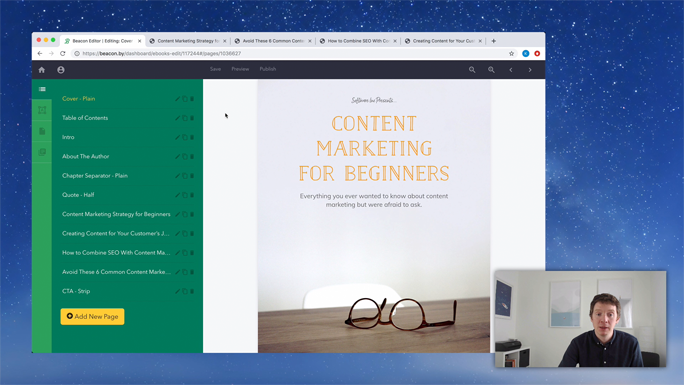
Task: Duplicate the Cover - Plain page
Action: [x=185, y=99]
